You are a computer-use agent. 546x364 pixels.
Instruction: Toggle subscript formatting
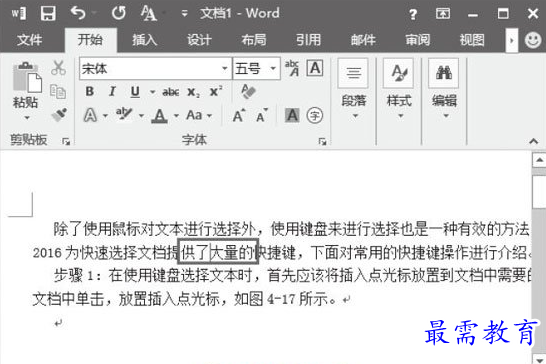[x=194, y=92]
